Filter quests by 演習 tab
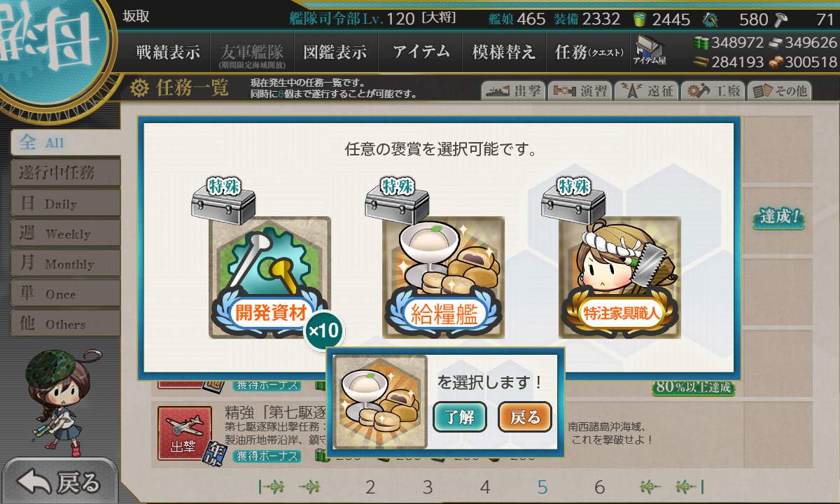This screenshot has height=504, width=840. (x=579, y=91)
